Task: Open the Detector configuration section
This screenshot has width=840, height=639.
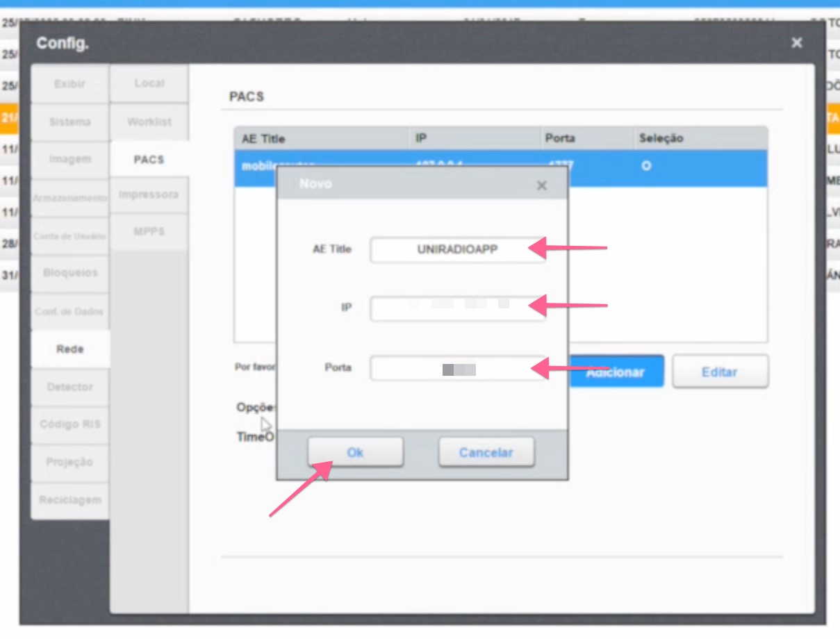Action: point(69,386)
